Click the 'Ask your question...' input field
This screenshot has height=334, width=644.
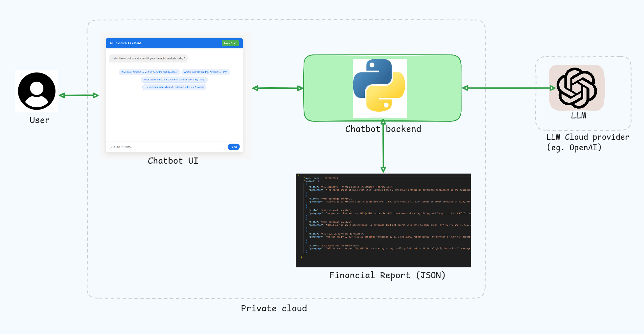[x=167, y=147]
